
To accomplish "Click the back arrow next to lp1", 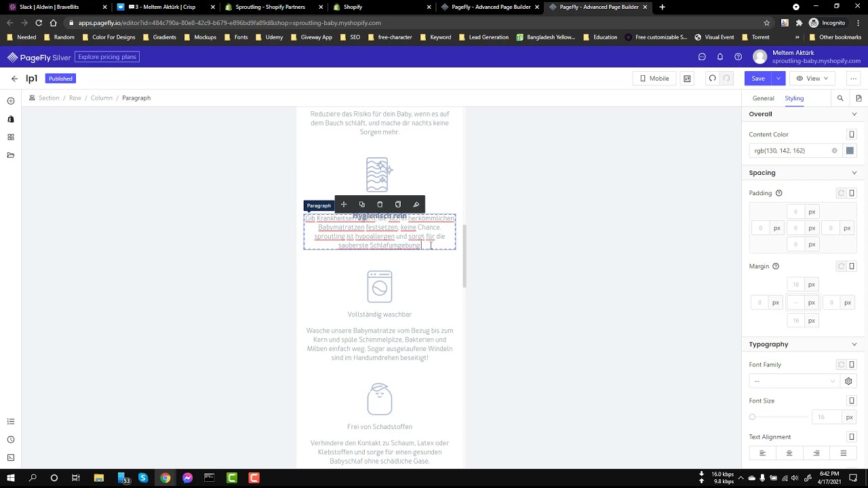I will click(14, 79).
